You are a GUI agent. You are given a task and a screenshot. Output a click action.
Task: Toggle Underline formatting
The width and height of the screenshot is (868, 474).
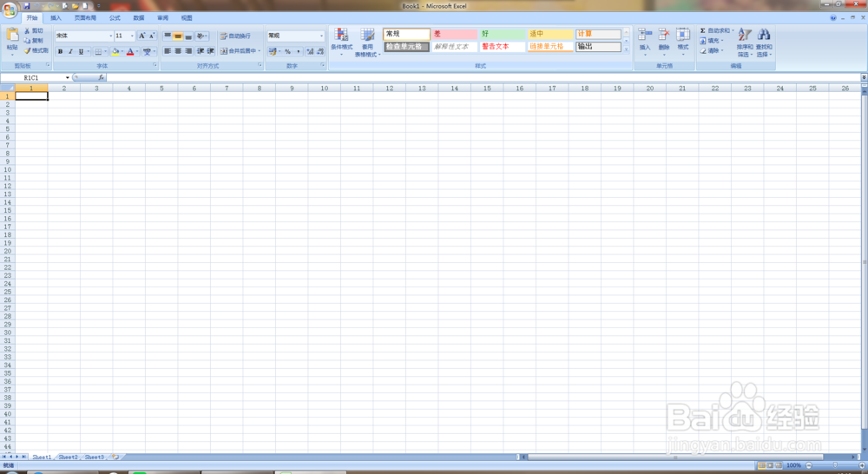81,51
